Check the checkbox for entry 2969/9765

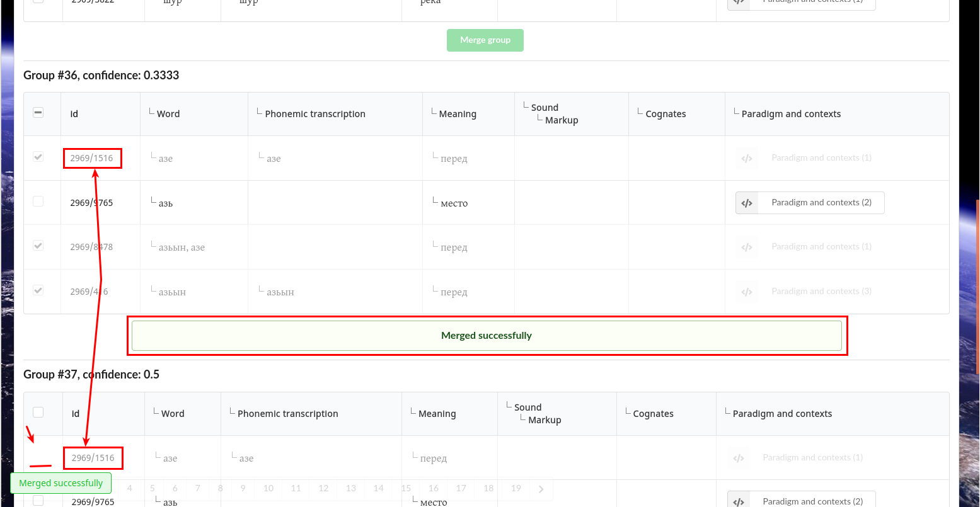click(38, 201)
